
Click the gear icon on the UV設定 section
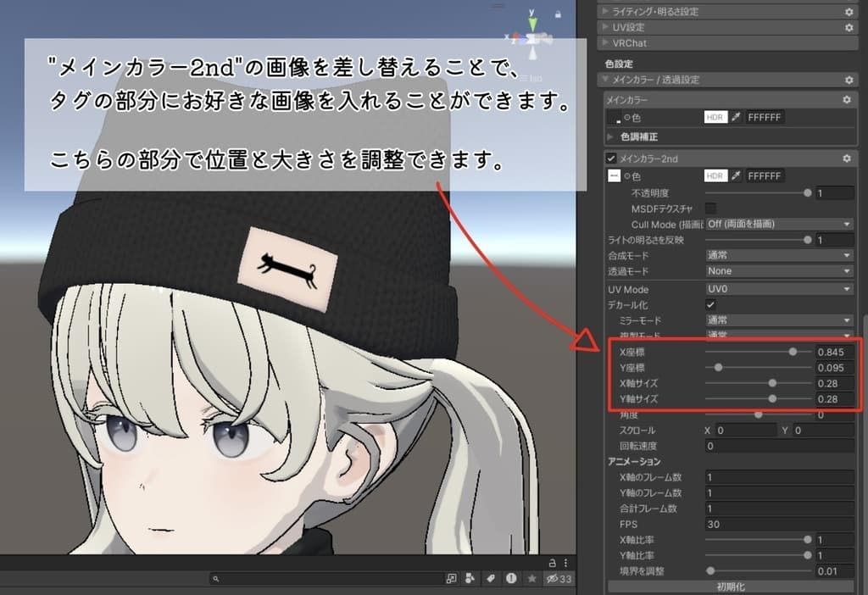point(850,27)
